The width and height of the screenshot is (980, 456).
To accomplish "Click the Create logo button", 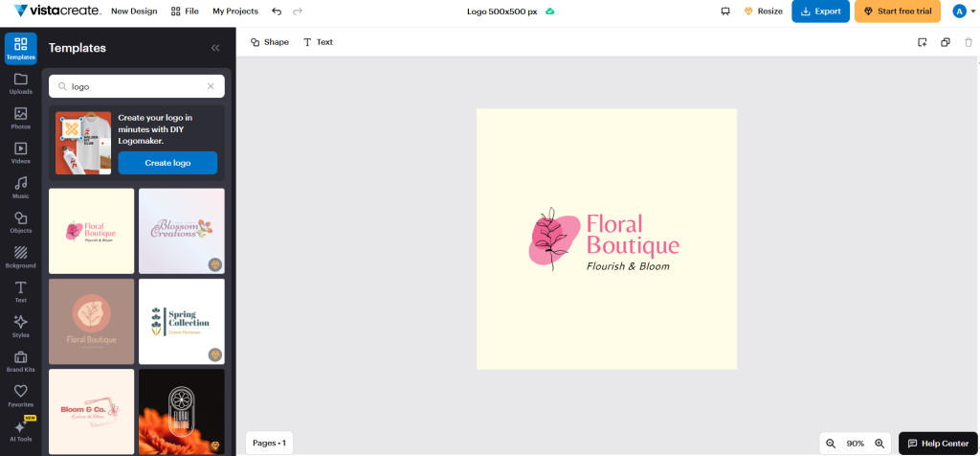I will click(x=167, y=163).
